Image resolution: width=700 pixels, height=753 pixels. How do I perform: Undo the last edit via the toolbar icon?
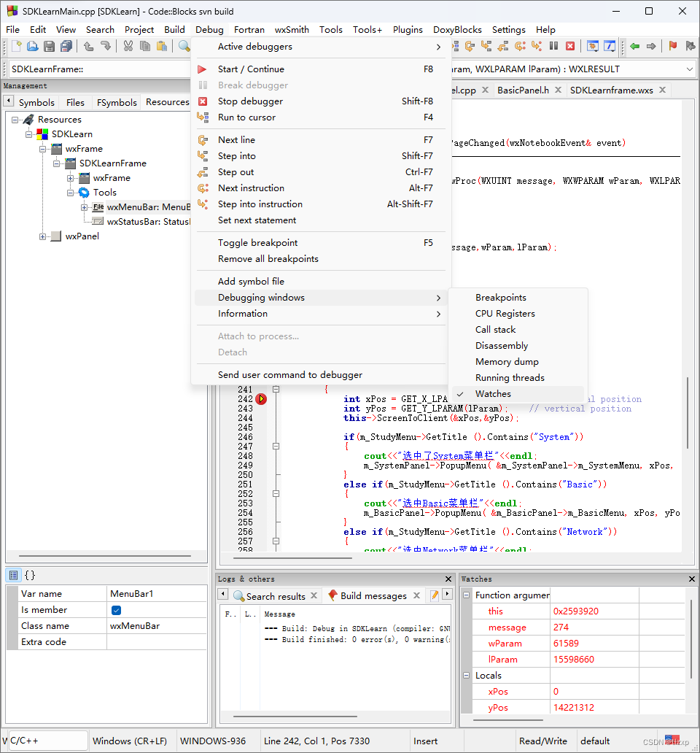pyautogui.click(x=89, y=46)
